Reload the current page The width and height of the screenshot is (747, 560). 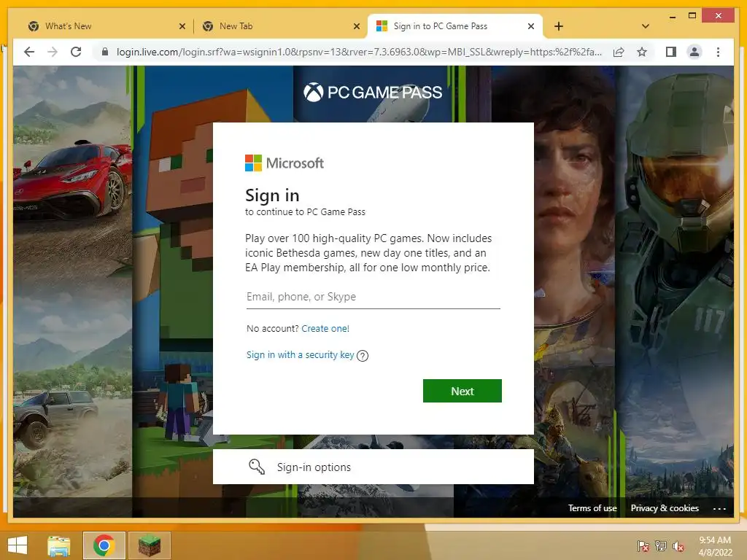(76, 52)
